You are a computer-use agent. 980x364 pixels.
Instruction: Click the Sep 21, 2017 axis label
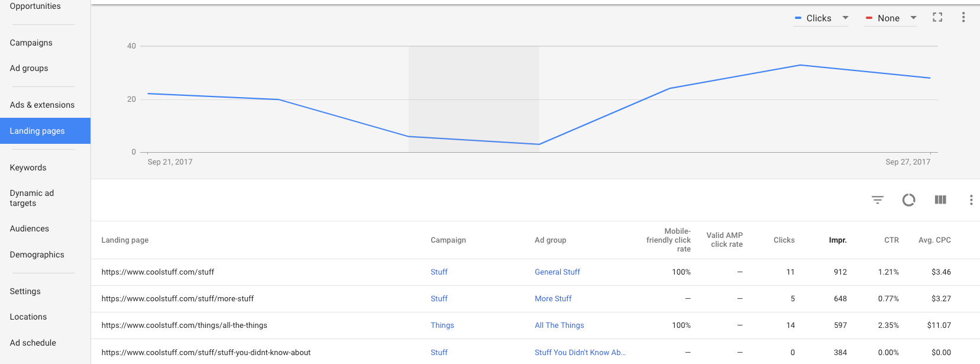[x=170, y=162]
